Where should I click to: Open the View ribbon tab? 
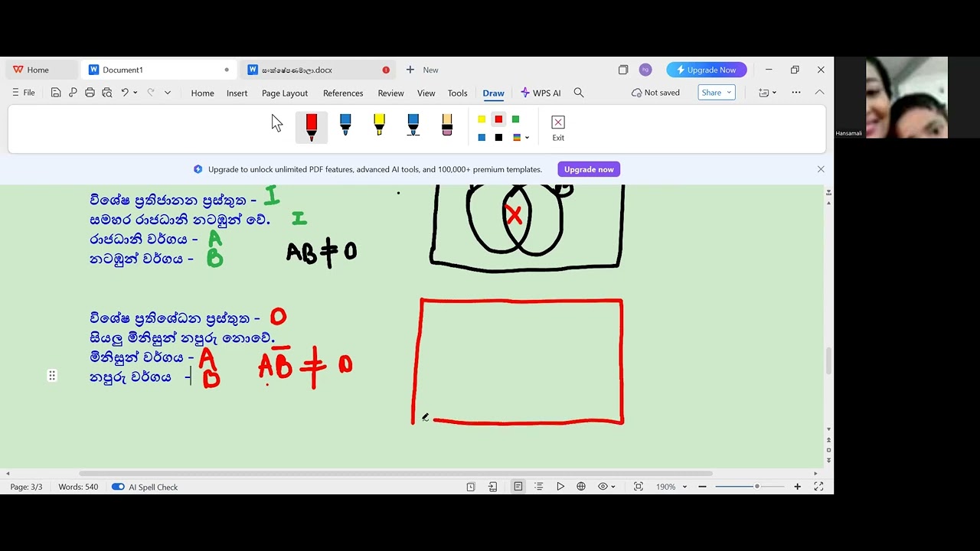coord(426,93)
